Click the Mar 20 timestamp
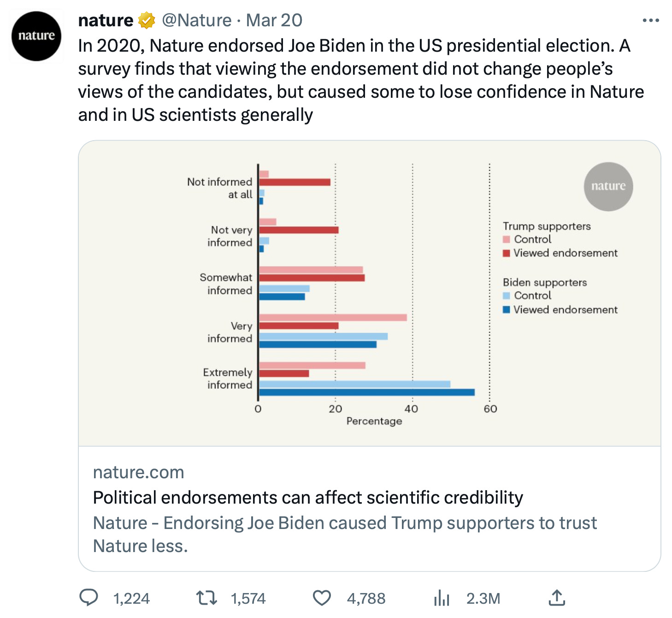This screenshot has width=672, height=618. tap(274, 20)
